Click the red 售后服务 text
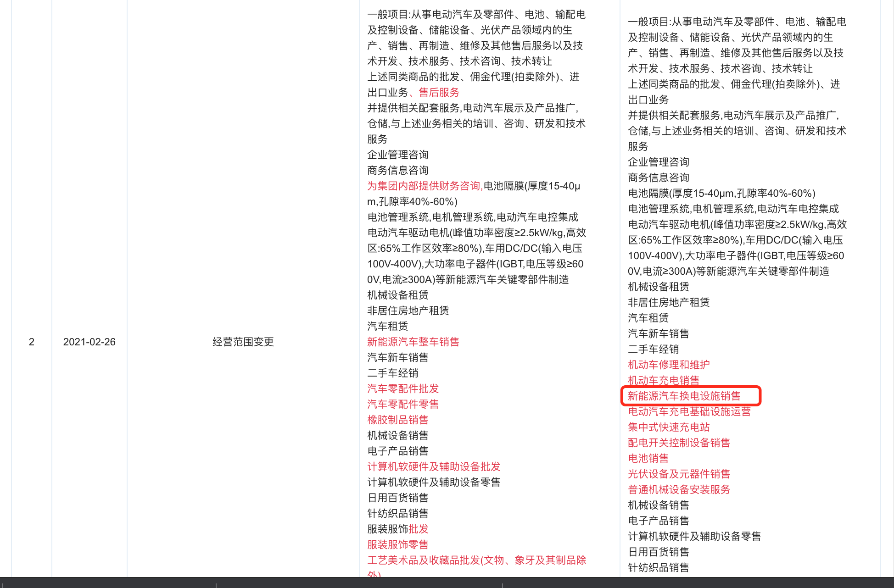This screenshot has height=588, width=894. [439, 92]
